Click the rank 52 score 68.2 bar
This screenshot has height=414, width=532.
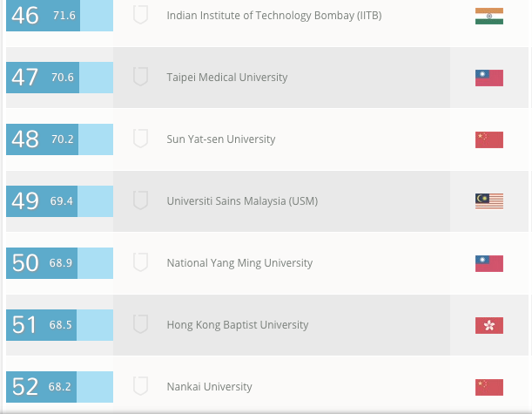click(59, 387)
